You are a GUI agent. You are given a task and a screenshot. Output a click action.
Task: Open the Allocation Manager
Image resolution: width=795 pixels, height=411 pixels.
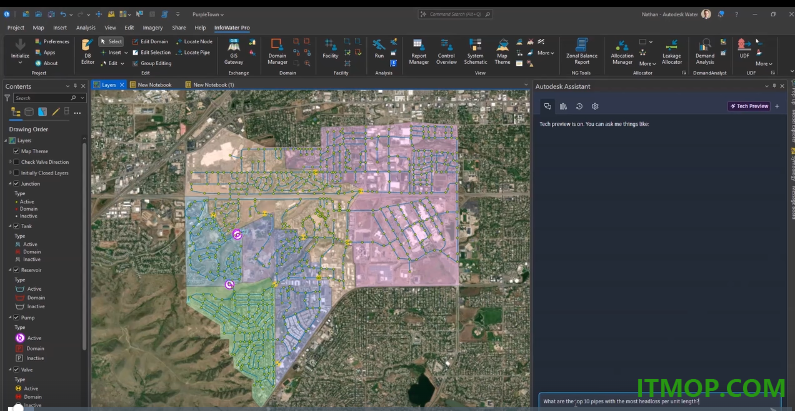click(622, 51)
